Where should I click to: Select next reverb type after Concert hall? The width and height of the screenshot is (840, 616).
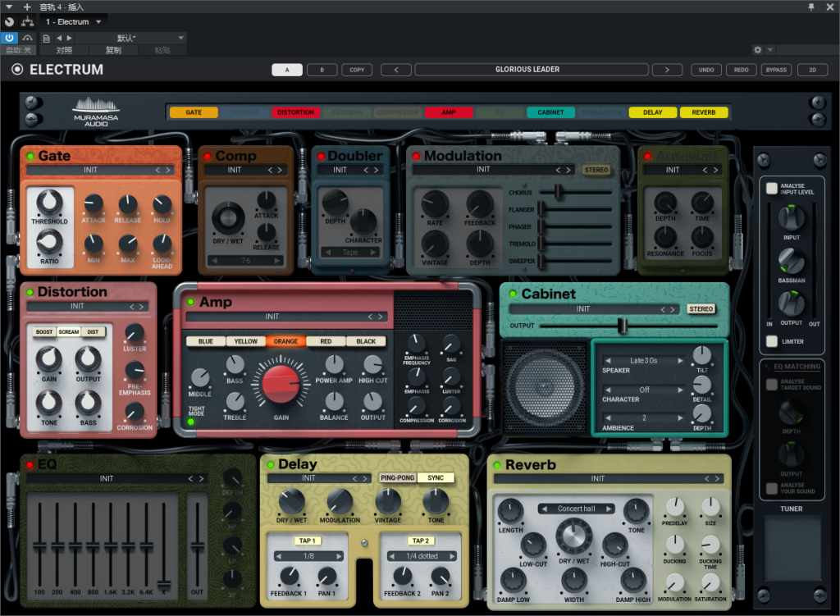tap(609, 509)
